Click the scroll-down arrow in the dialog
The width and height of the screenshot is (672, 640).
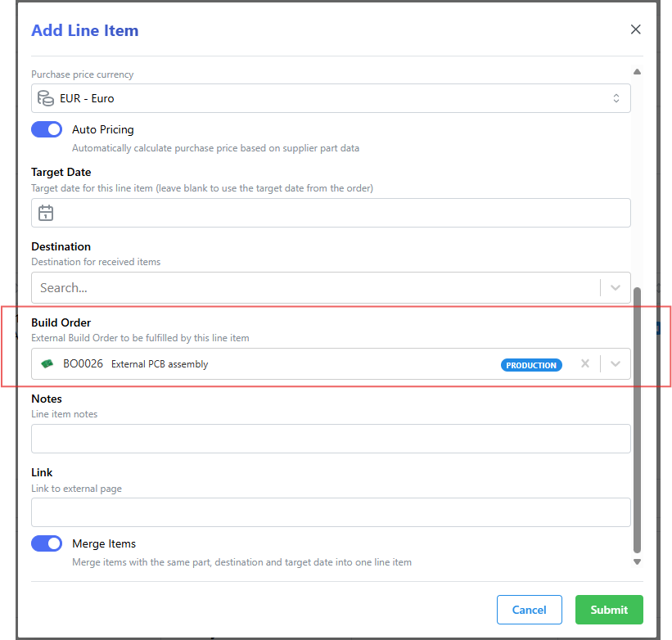click(x=637, y=561)
